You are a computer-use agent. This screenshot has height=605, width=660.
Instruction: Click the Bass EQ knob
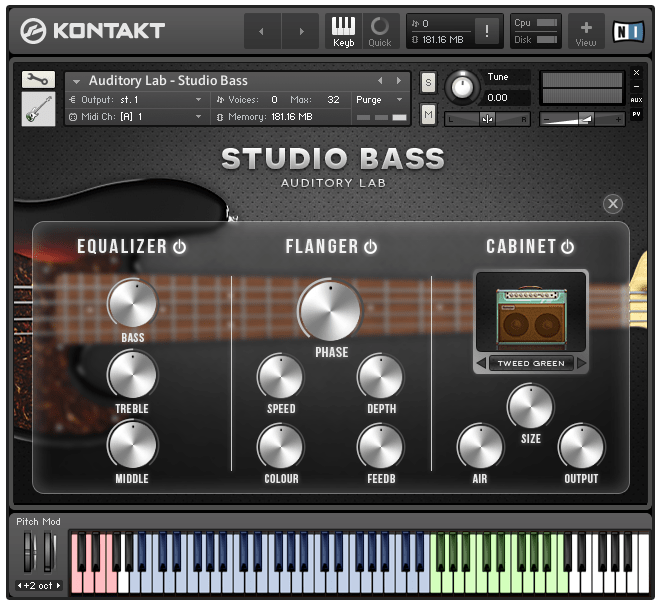point(133,303)
